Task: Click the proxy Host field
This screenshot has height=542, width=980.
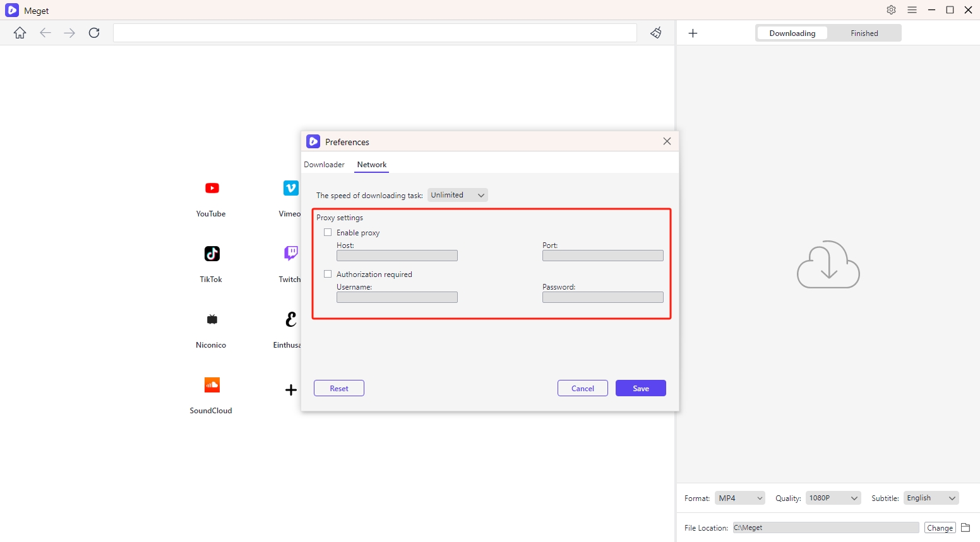Action: pyautogui.click(x=397, y=256)
